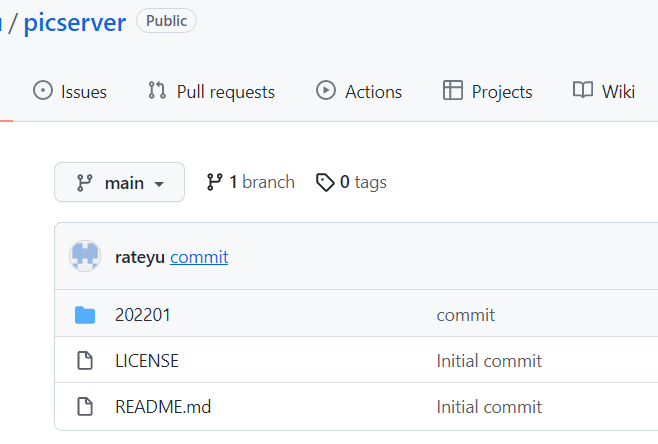Open 202201's commit message
Screen dimensions: 658x444
(466, 315)
